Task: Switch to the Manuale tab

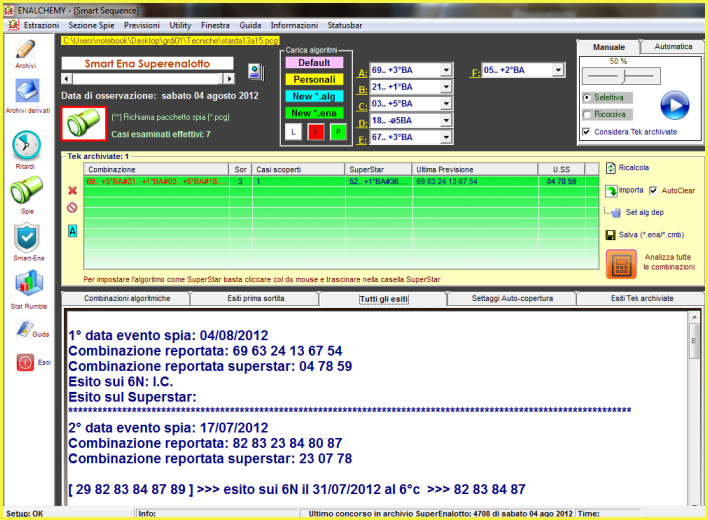Action: point(609,47)
